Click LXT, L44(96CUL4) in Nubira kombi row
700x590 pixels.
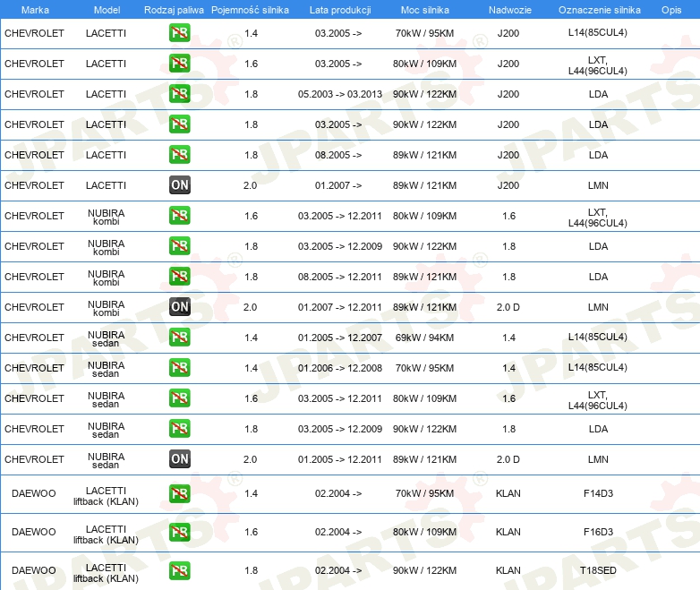tap(598, 218)
